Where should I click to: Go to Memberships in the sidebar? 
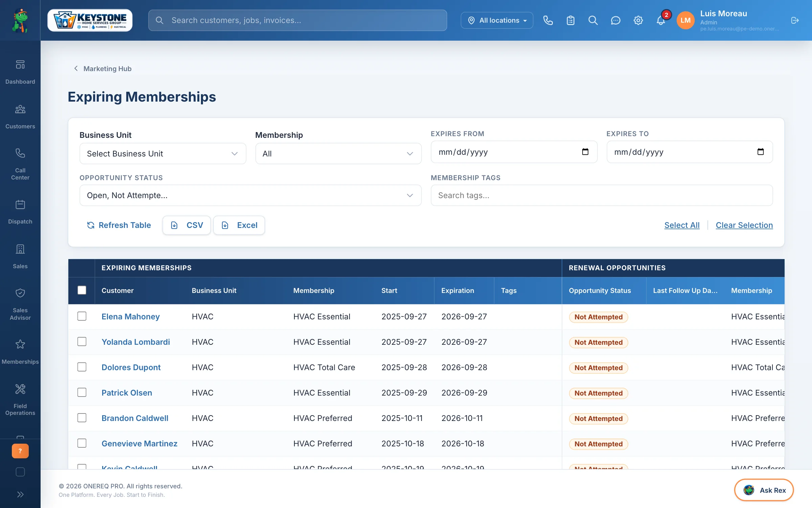click(x=20, y=352)
